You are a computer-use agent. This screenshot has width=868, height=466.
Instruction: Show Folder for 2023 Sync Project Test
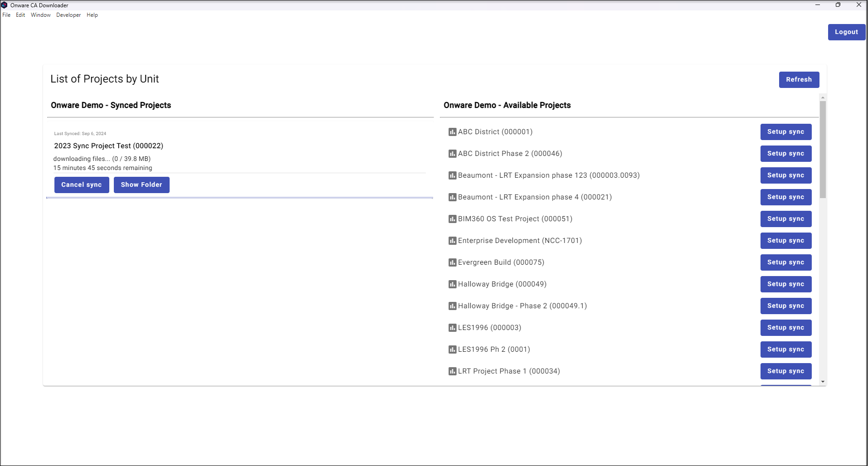point(141,185)
